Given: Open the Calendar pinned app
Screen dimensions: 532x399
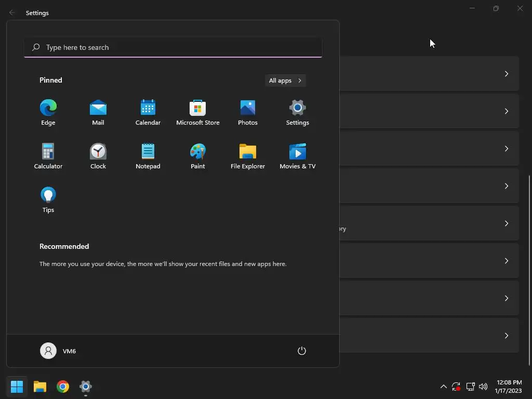Looking at the screenshot, I should 148,113.
